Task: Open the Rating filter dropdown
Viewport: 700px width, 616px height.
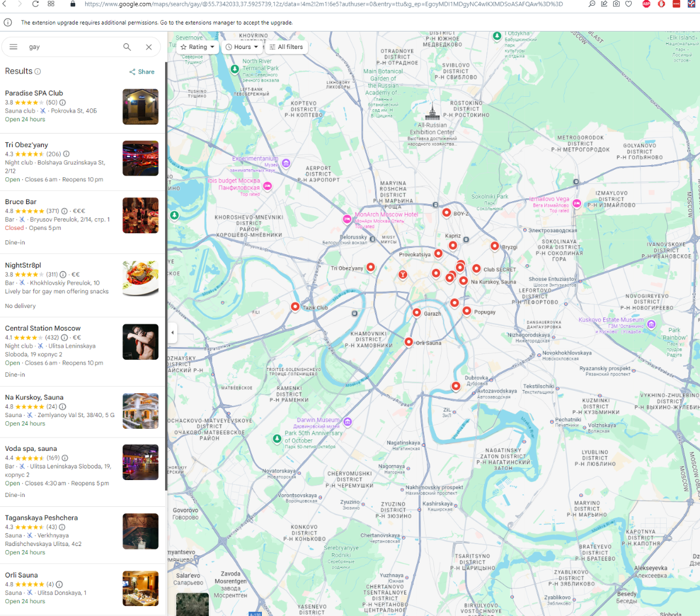Action: coord(197,47)
